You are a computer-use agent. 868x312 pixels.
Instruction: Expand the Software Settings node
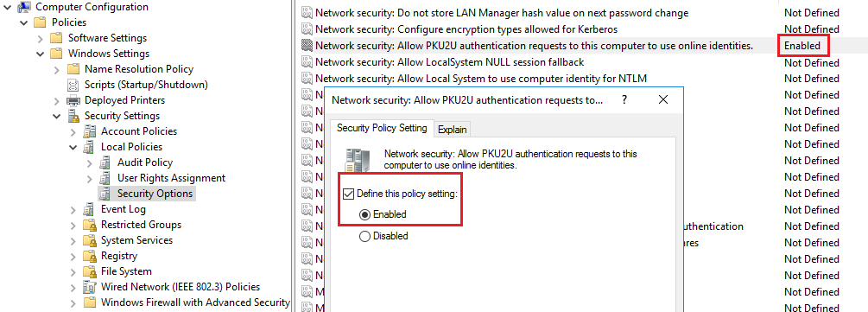41,38
